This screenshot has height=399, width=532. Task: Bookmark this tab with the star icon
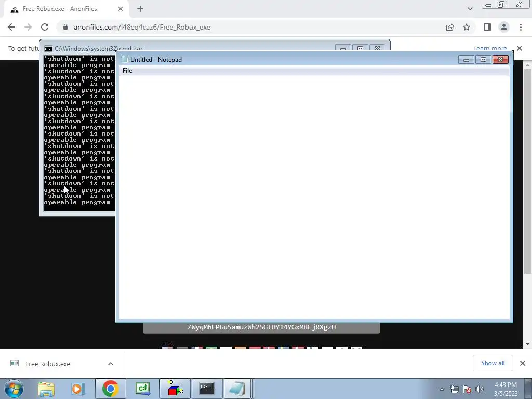tap(467, 27)
